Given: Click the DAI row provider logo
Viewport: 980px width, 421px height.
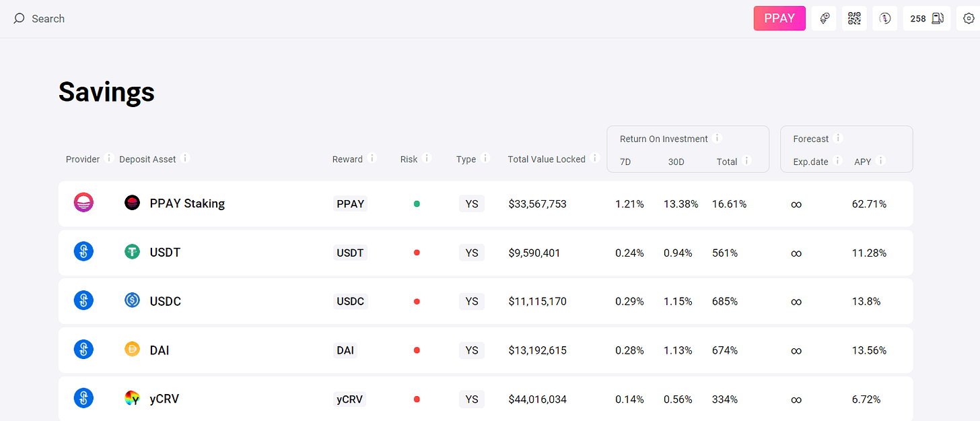Looking at the screenshot, I should 83,350.
